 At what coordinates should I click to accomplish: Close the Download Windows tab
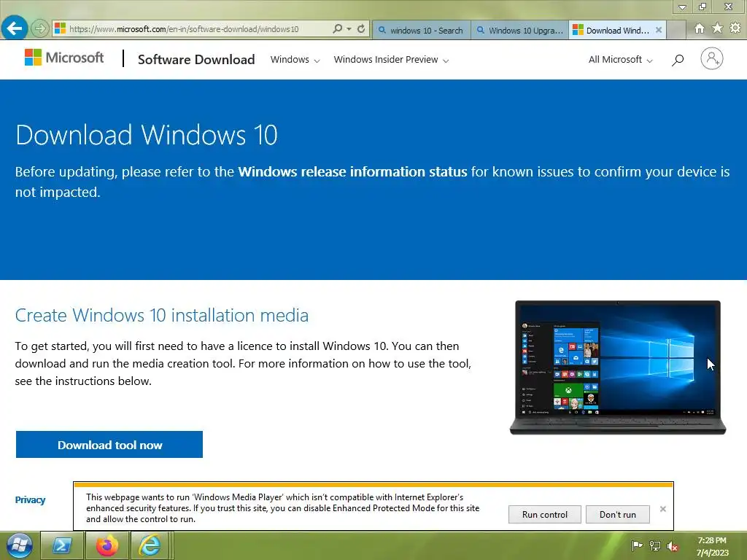point(659,30)
